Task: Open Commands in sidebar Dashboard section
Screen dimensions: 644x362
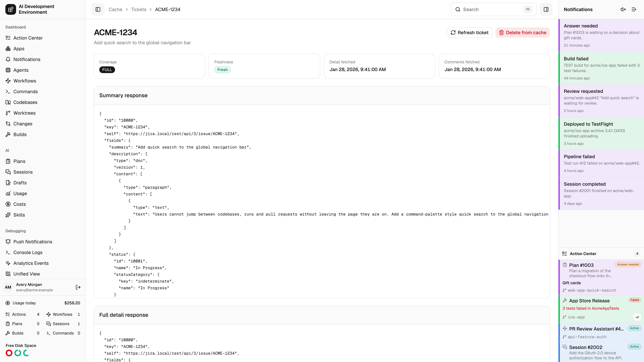Action: tap(43, 92)
